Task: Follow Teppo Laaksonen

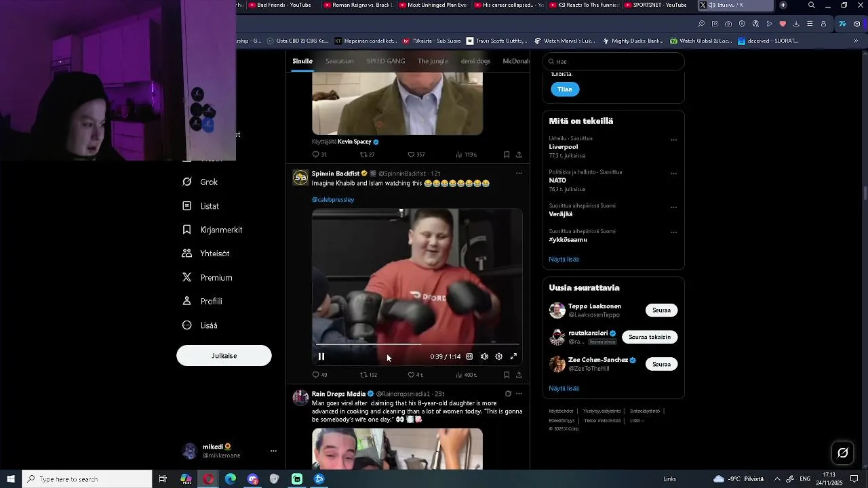Action: click(x=661, y=310)
